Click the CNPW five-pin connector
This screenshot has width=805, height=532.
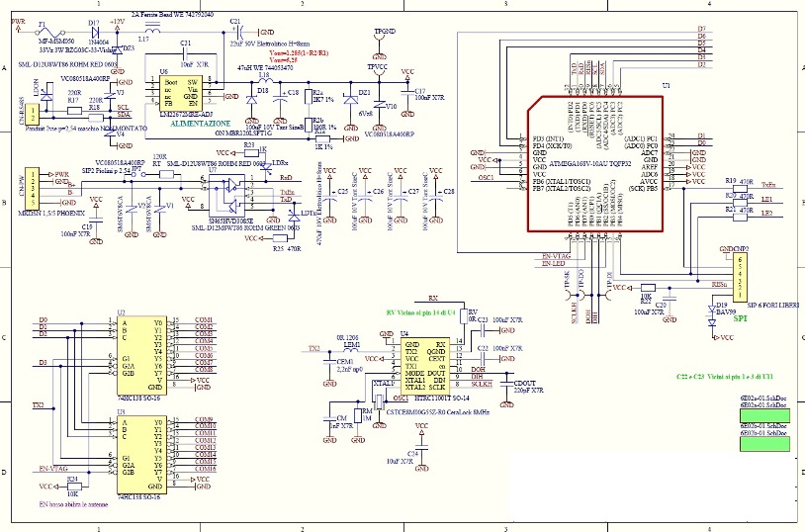click(33, 188)
